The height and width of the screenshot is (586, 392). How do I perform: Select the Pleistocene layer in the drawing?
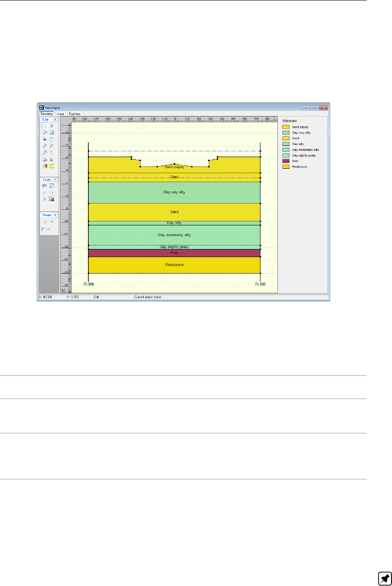pos(174,265)
